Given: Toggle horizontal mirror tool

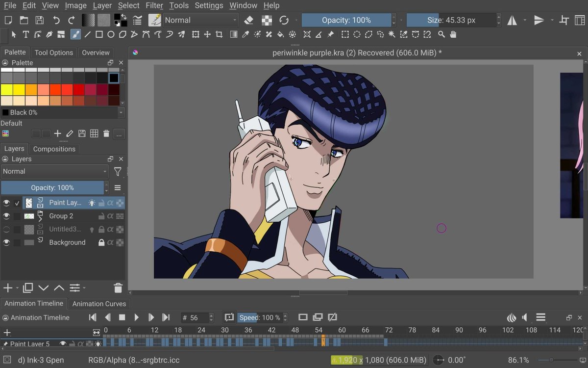Looking at the screenshot, I should 512,20.
